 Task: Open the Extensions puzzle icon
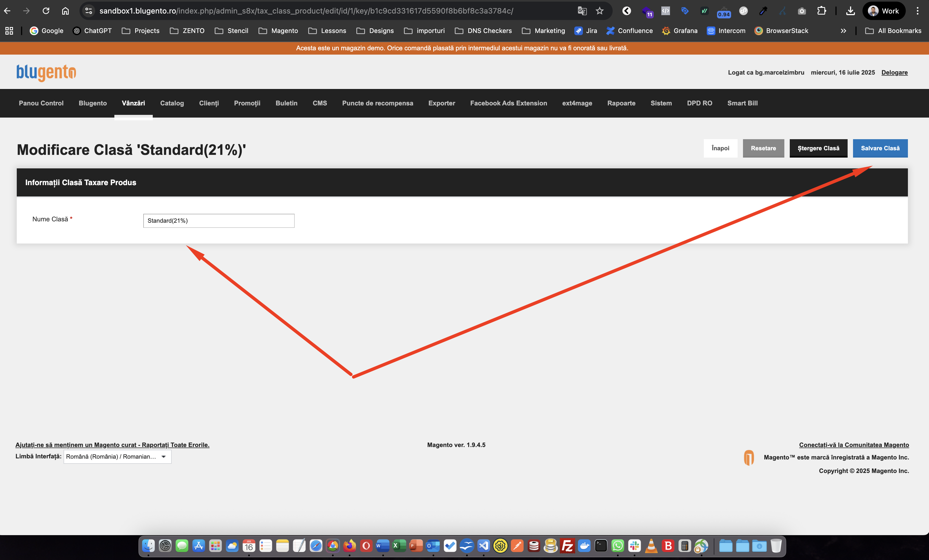pyautogui.click(x=822, y=11)
